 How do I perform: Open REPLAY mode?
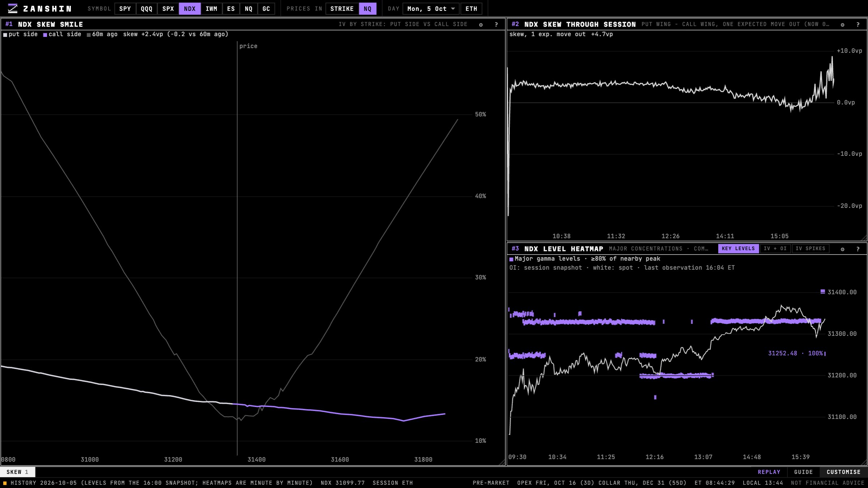(769, 472)
